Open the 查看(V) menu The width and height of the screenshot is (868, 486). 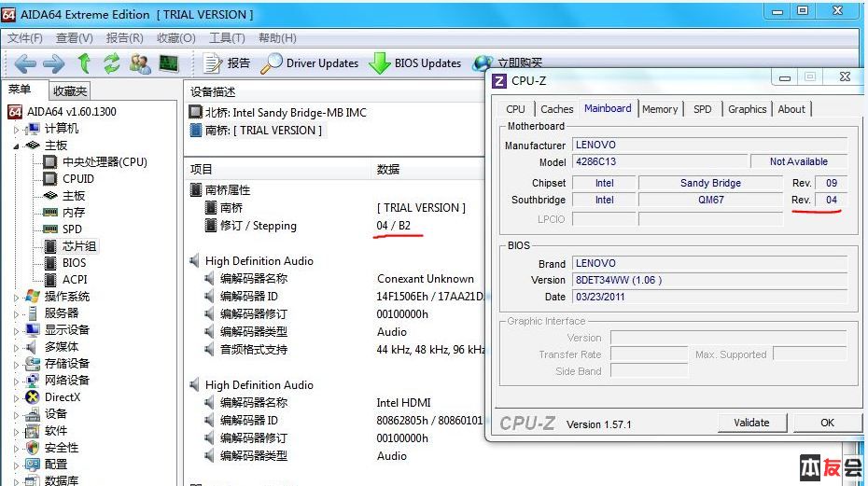tap(74, 37)
